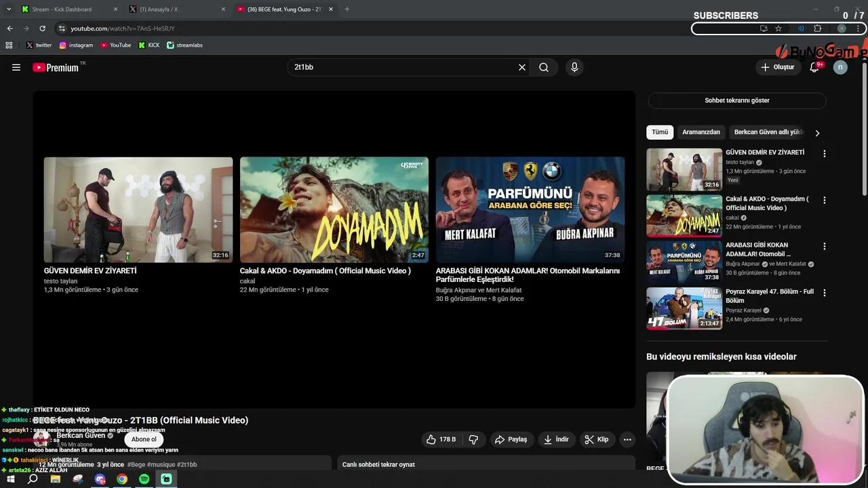
Task: Click the magnifier search button
Action: tap(544, 67)
